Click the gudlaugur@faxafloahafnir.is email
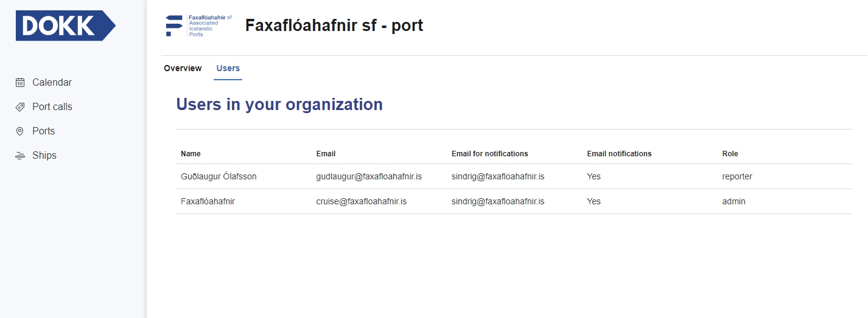The width and height of the screenshot is (868, 318). pyautogui.click(x=369, y=177)
